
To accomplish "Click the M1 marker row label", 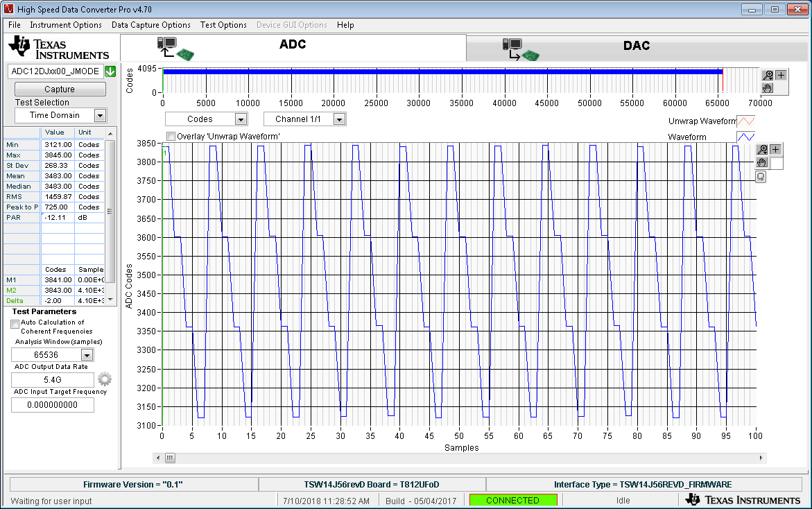I will point(21,279).
